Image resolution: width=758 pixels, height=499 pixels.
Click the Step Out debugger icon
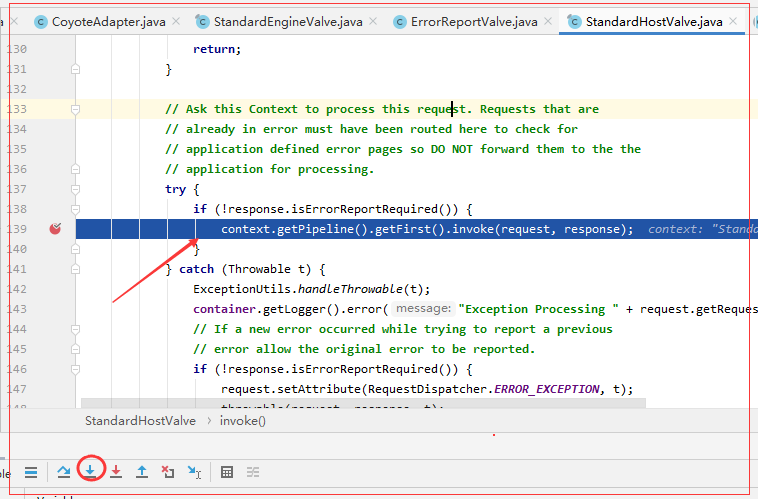(x=142, y=471)
